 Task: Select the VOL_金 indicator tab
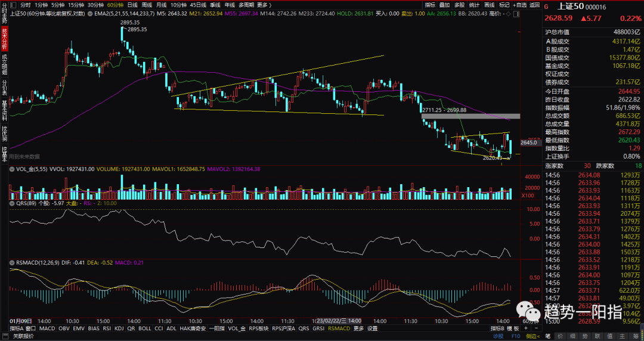coord(237,328)
